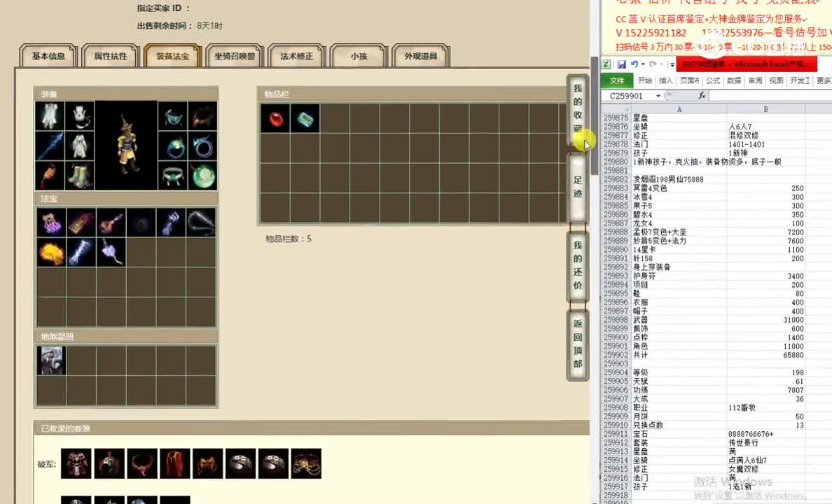The height and width of the screenshot is (504, 832).
Task: Select the golden tablet magic treasure
Action: (81, 223)
